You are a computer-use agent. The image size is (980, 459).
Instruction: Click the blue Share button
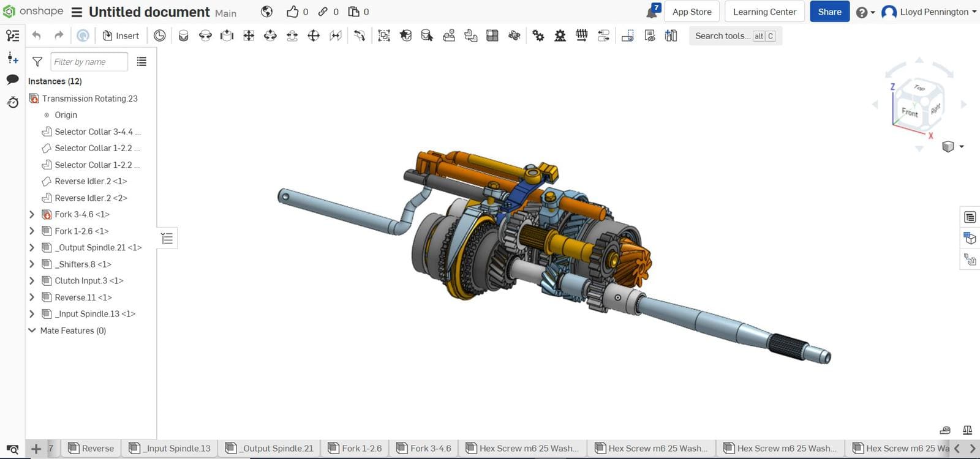point(829,12)
